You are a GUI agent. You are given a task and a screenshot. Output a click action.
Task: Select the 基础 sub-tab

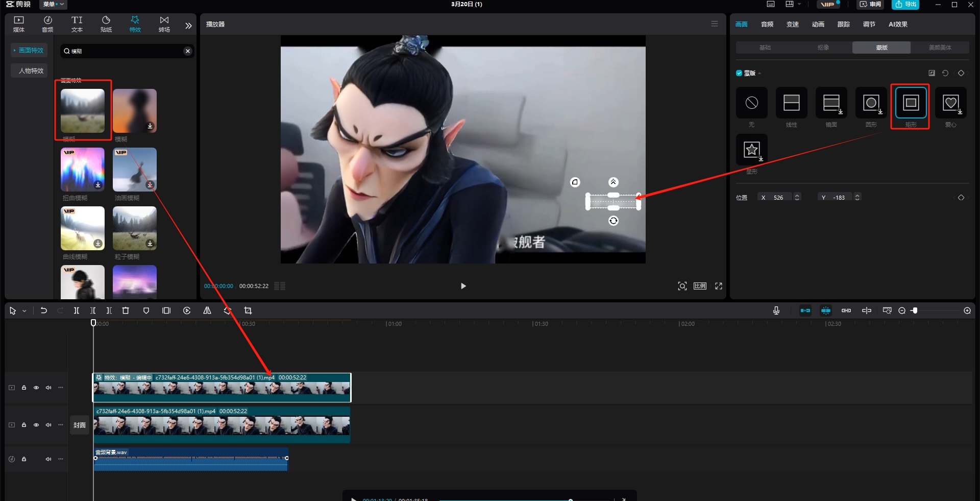765,47
